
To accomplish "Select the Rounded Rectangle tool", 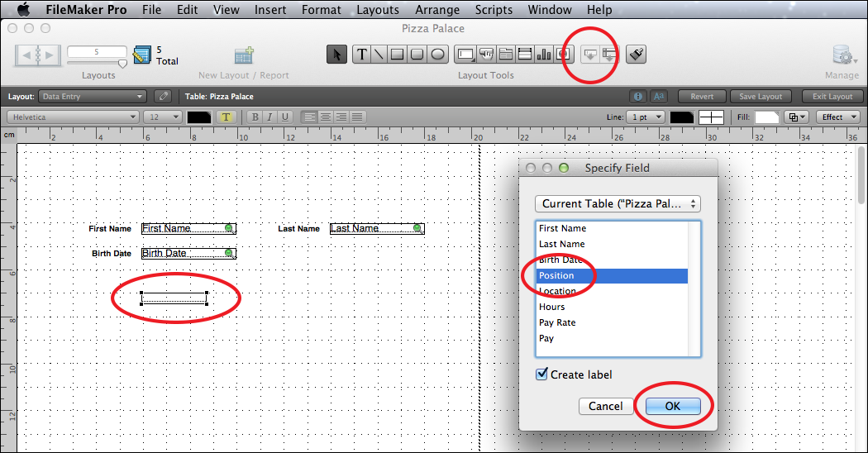I will [417, 55].
